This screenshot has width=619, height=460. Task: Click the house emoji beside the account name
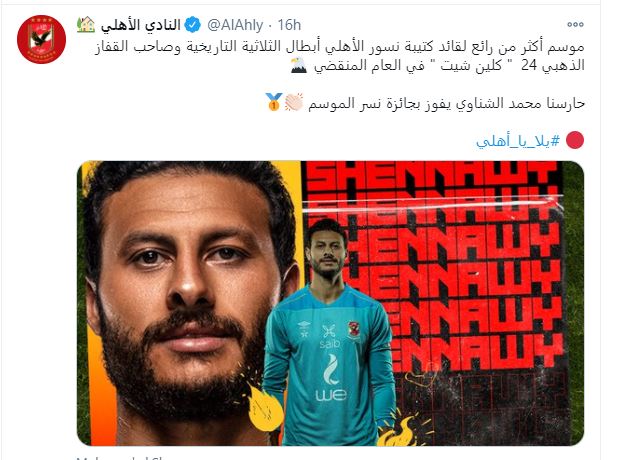(x=86, y=24)
